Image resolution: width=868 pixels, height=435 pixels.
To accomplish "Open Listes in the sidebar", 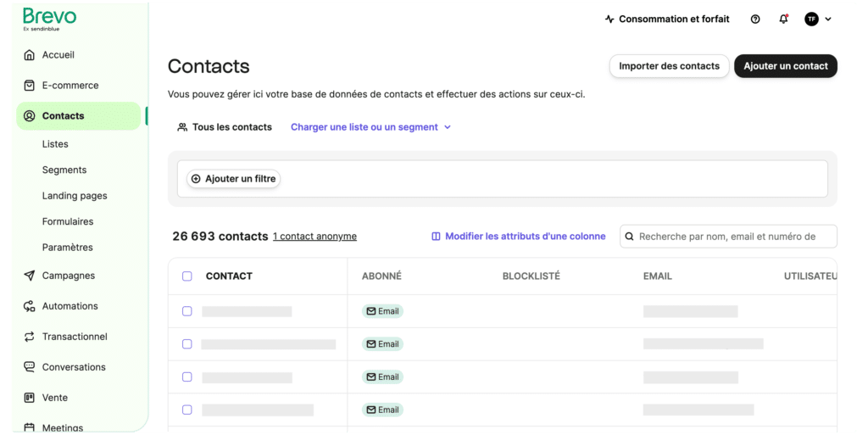I will [55, 144].
